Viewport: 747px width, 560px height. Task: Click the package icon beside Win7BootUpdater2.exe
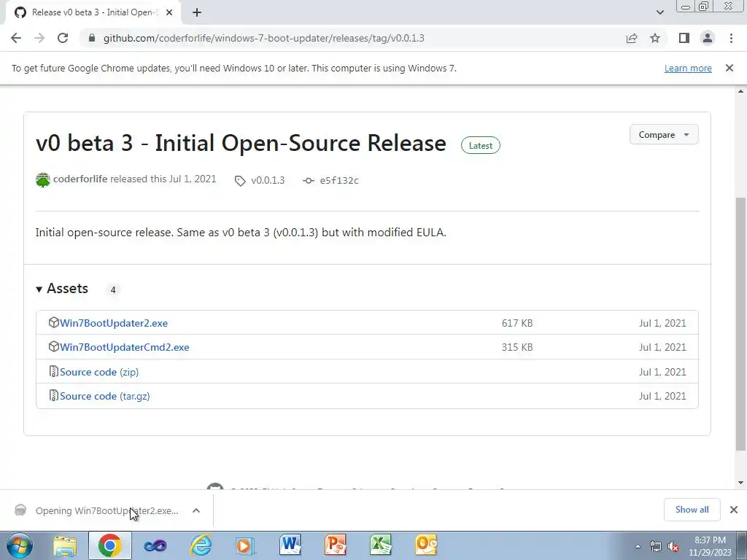[x=53, y=322]
